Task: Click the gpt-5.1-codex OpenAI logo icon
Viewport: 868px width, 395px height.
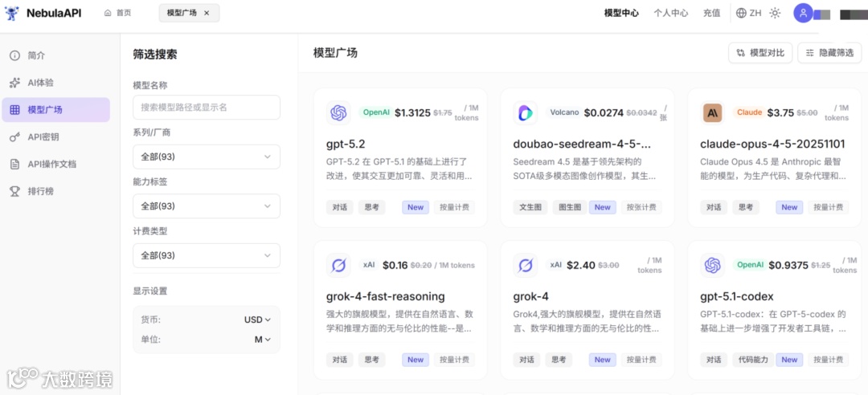Action: [712, 265]
